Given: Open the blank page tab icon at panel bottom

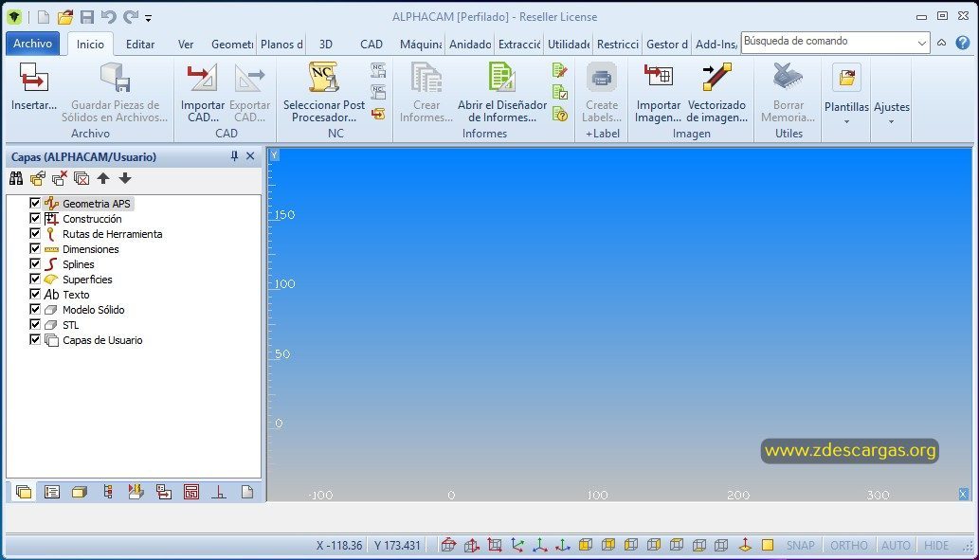Looking at the screenshot, I should pyautogui.click(x=247, y=492).
